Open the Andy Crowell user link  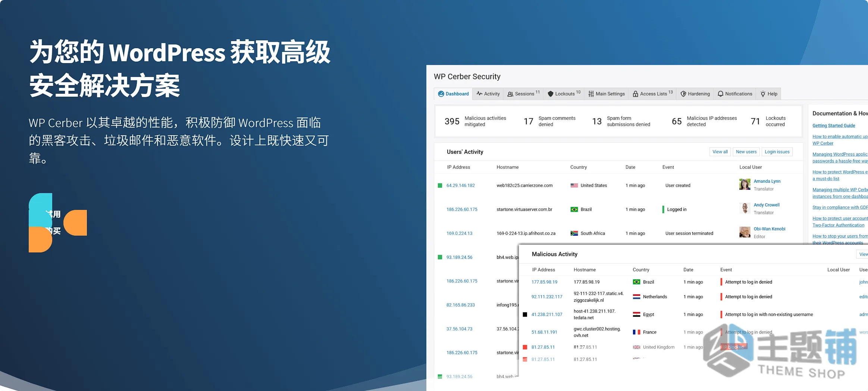[767, 205]
